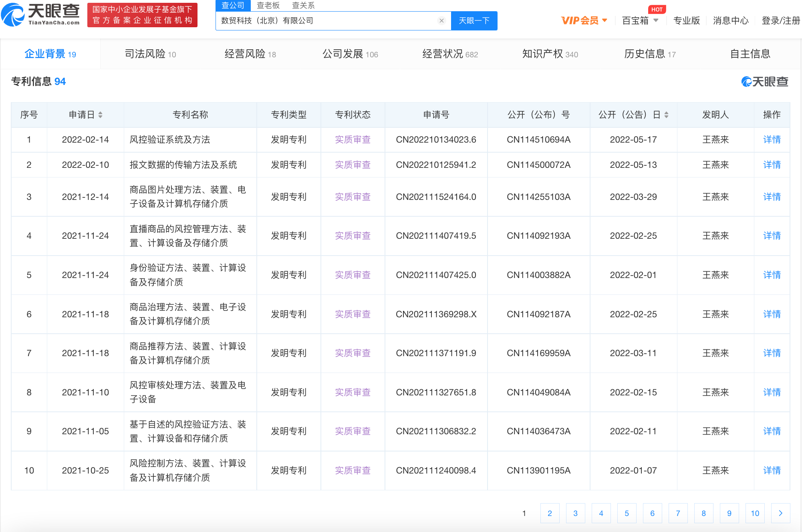Open 消息中心 in header

730,20
